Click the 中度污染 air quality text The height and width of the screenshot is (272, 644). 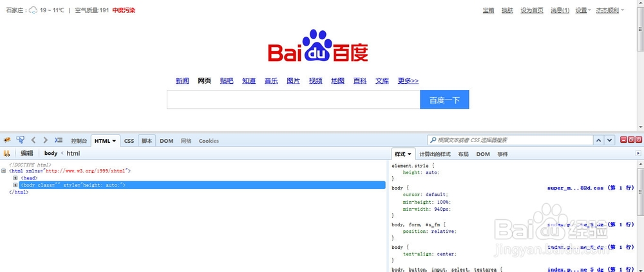tap(124, 10)
